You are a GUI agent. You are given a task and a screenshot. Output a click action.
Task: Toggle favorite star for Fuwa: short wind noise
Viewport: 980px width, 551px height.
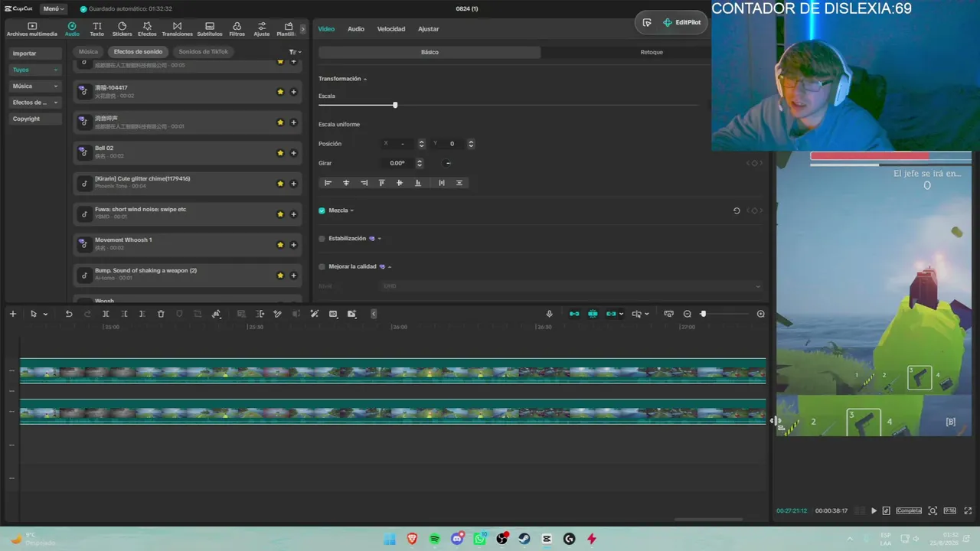tap(280, 214)
